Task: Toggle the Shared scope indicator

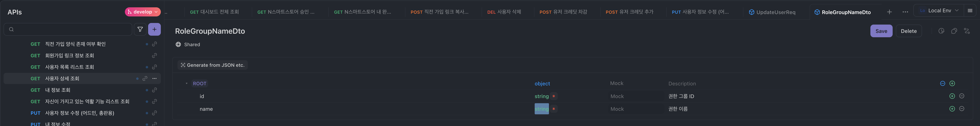Action: tap(188, 44)
